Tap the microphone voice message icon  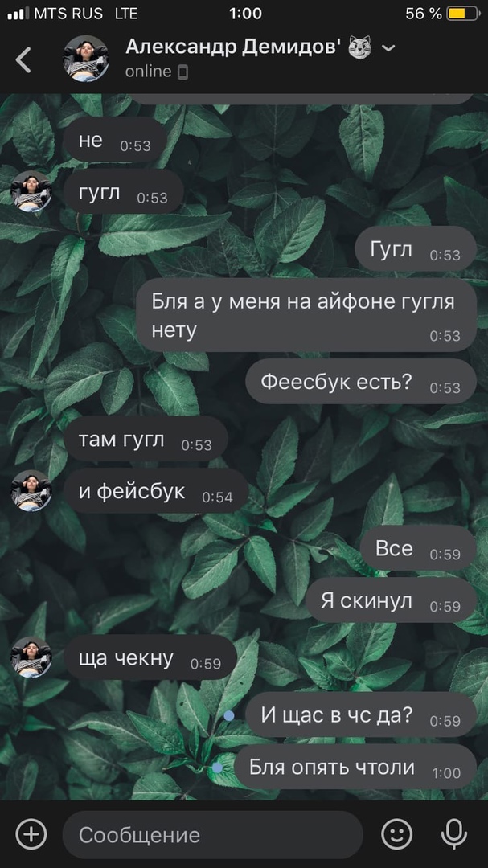click(453, 833)
